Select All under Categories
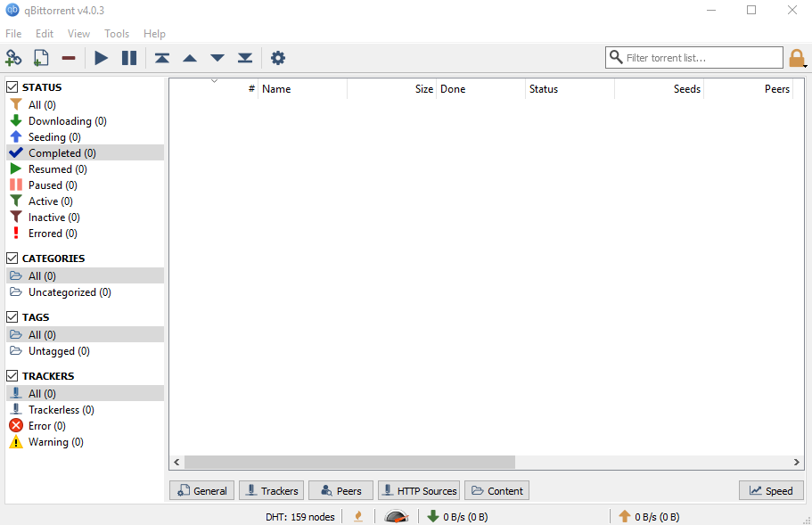 click(85, 276)
